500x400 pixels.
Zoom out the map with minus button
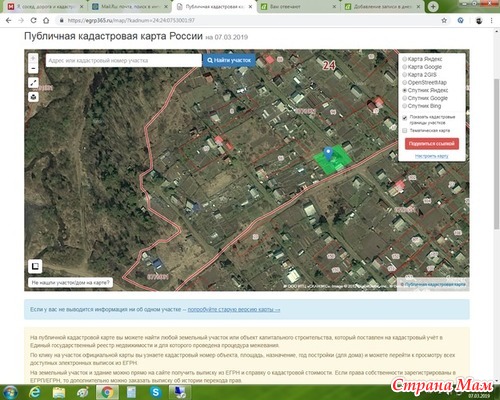click(33, 69)
